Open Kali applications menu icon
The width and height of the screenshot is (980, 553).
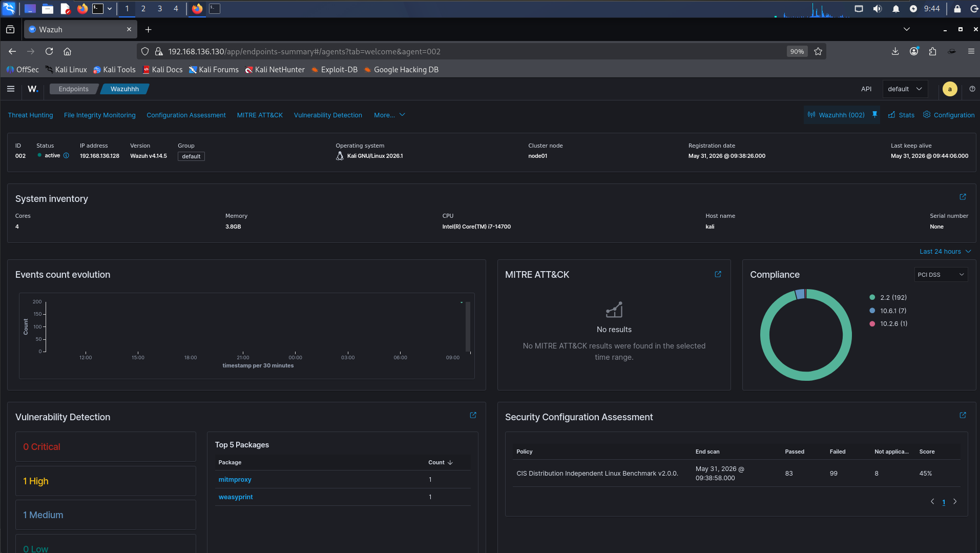pos(9,8)
